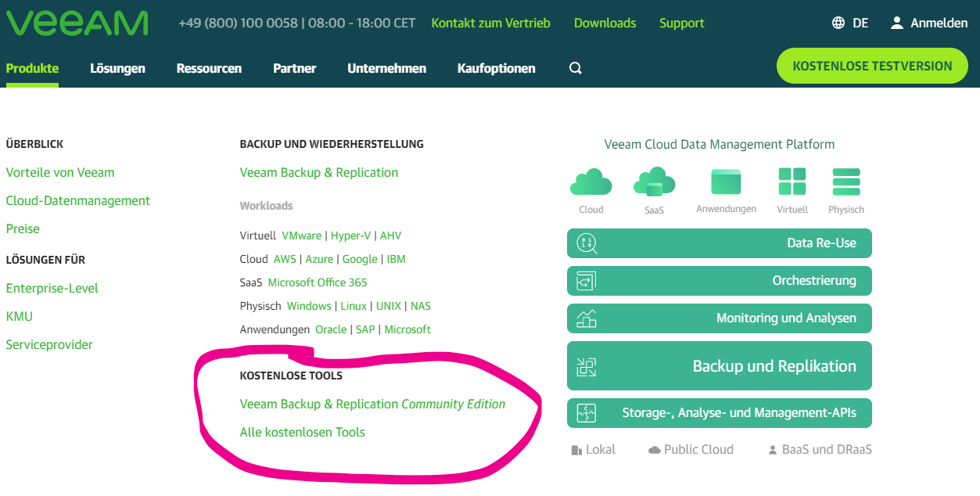Select Windows physical workload link
This screenshot has width=980, height=496.
point(309,306)
